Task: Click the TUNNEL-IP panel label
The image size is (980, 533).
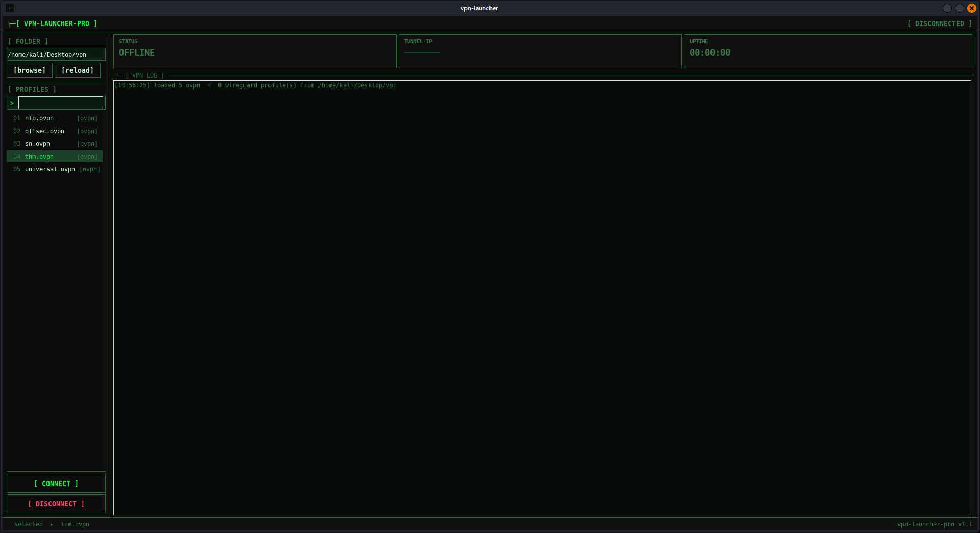Action: tap(418, 42)
